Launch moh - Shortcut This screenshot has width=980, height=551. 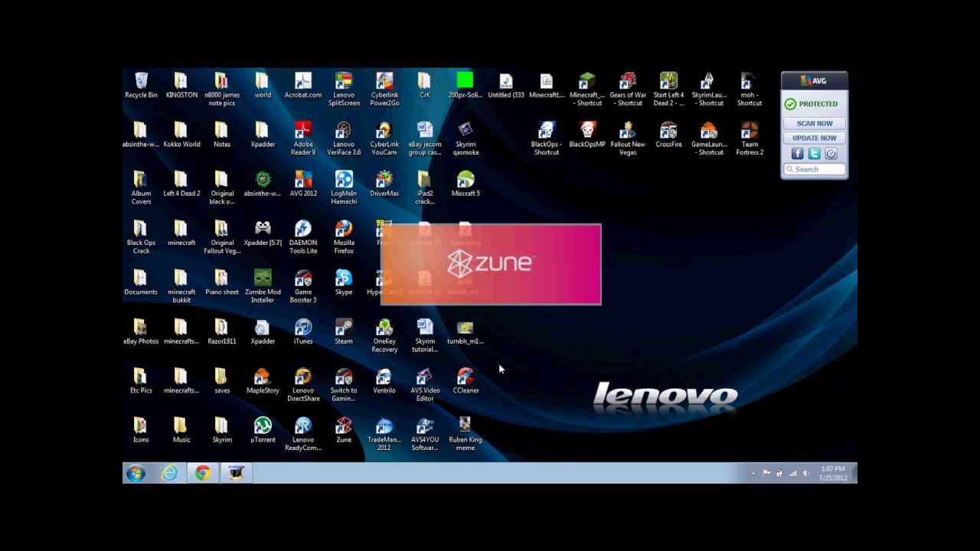750,90
